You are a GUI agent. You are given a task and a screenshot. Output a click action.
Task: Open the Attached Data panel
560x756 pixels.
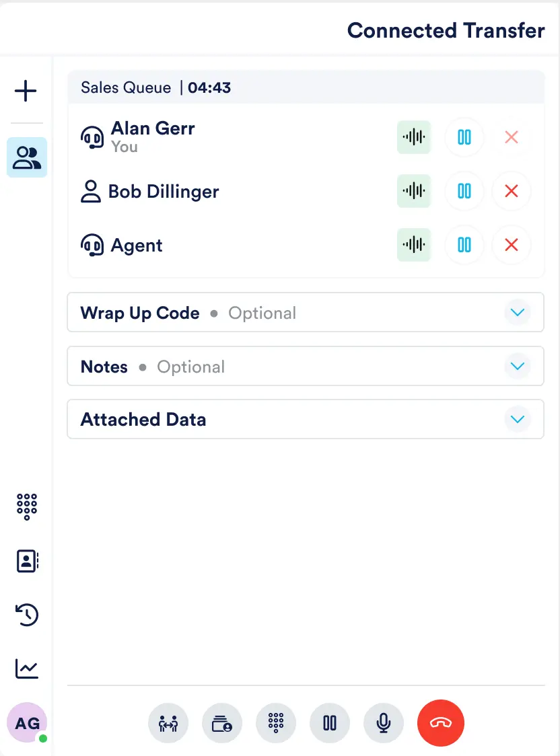click(x=518, y=418)
